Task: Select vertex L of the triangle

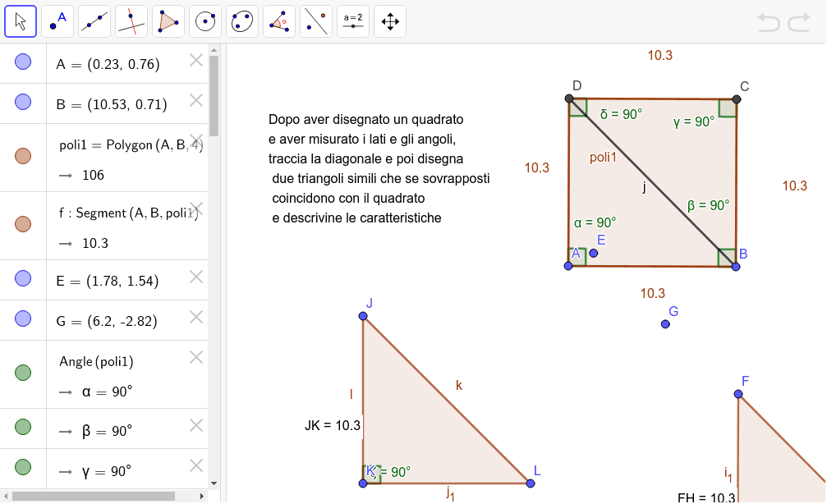Action: pos(531,483)
